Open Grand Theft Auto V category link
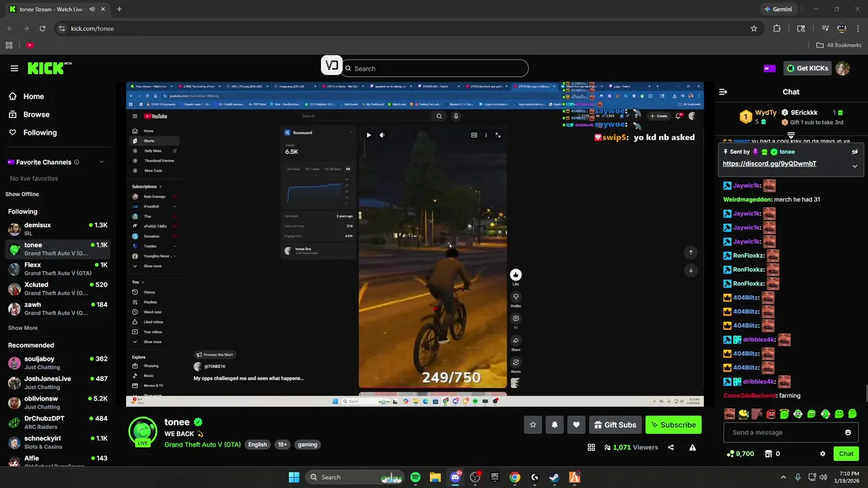This screenshot has width=868, height=488. 202,445
